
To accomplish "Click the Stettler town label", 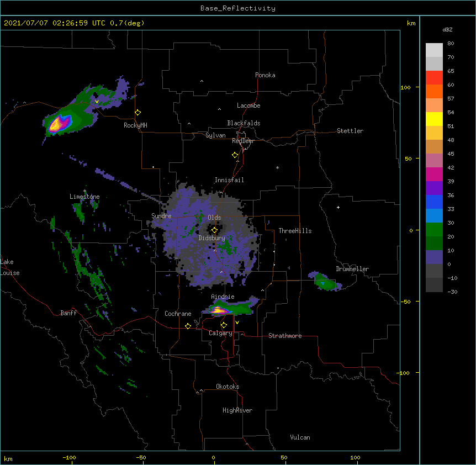I will (x=350, y=131).
